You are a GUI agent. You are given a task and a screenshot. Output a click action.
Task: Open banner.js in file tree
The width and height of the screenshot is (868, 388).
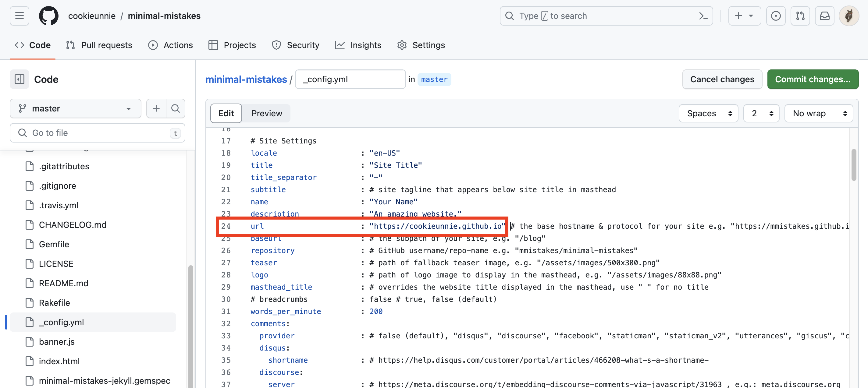57,341
